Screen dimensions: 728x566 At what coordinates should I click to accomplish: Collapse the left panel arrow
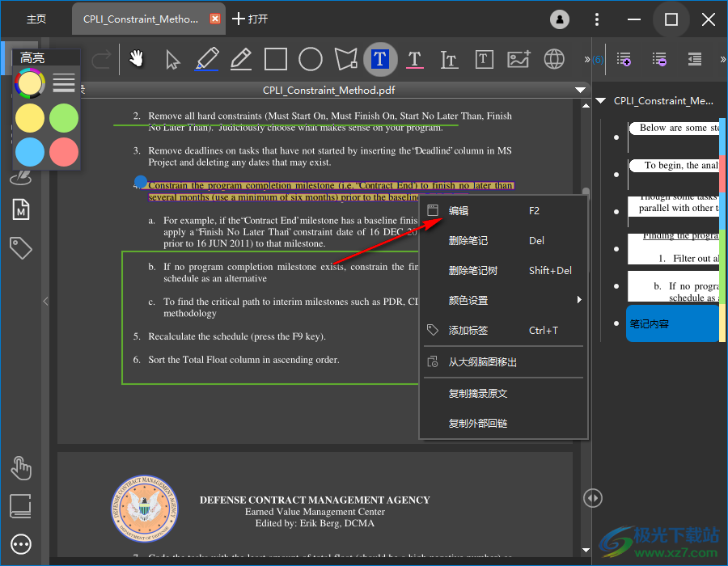(x=45, y=301)
